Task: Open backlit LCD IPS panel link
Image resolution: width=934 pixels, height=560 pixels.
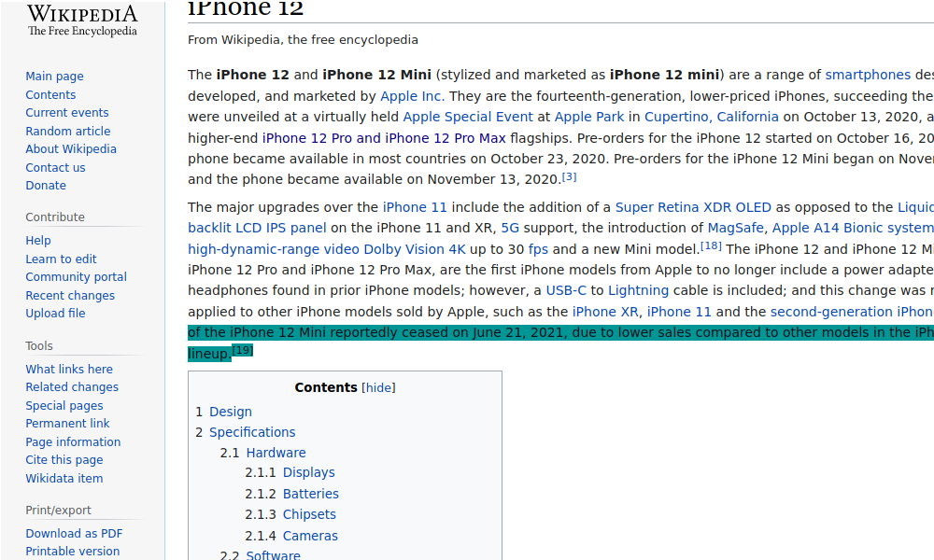Action: coord(257,228)
